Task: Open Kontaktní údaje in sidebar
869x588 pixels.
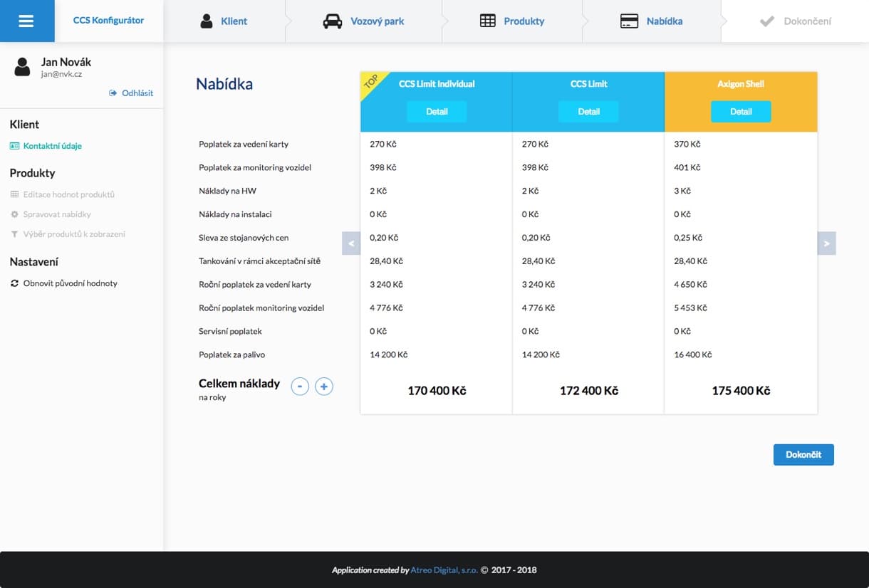Action: pos(52,146)
